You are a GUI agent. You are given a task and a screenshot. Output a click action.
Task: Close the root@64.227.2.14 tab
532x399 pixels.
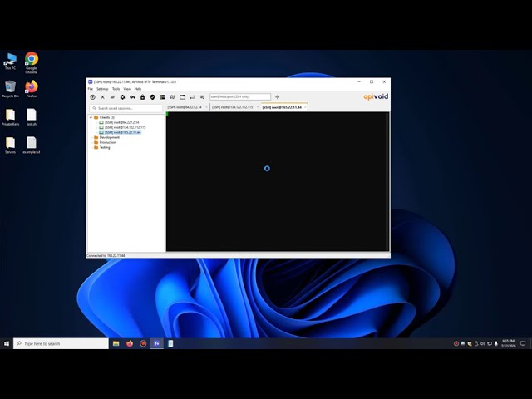[206, 107]
